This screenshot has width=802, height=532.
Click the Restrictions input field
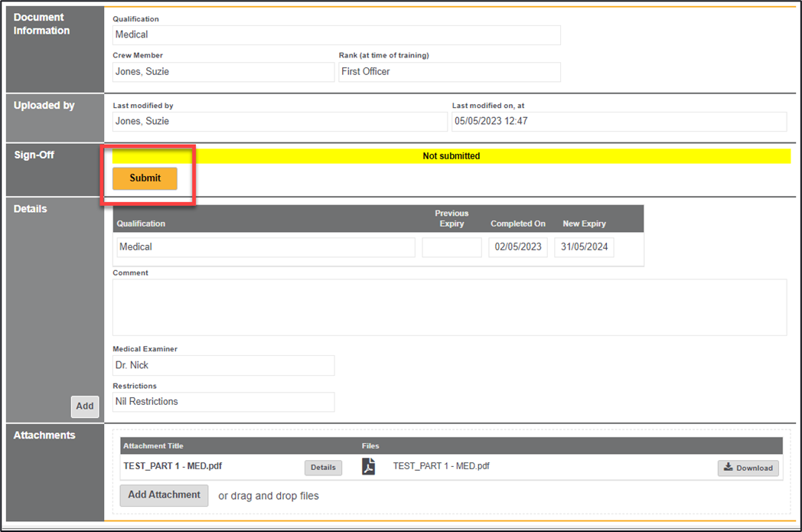[223, 402]
